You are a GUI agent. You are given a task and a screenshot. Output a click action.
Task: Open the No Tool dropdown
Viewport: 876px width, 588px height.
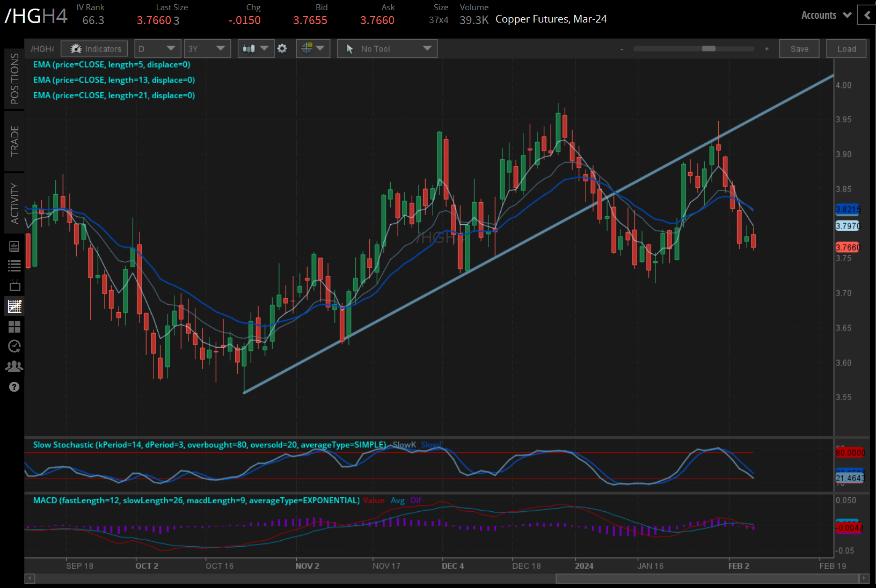(386, 48)
